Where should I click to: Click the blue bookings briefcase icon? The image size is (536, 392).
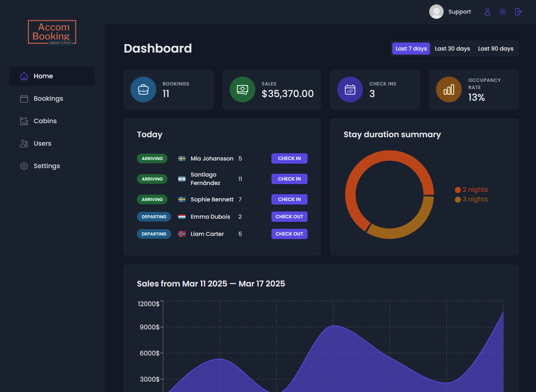click(143, 89)
